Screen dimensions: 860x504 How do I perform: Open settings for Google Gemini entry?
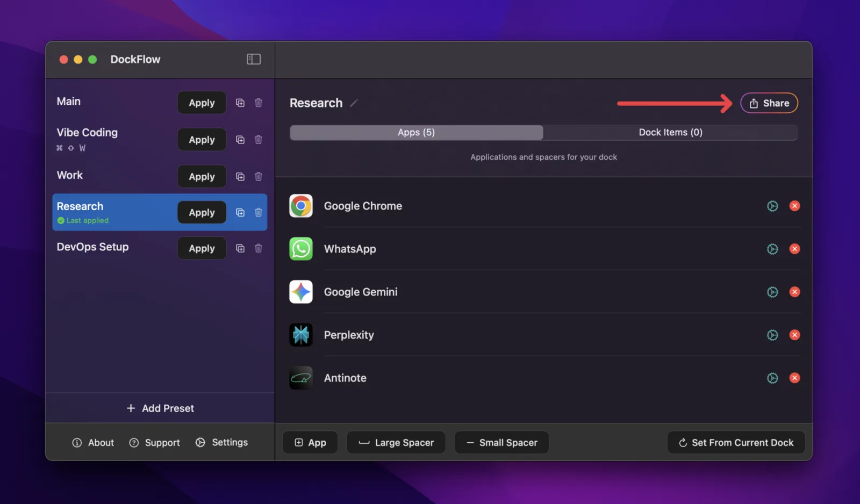pyautogui.click(x=772, y=292)
